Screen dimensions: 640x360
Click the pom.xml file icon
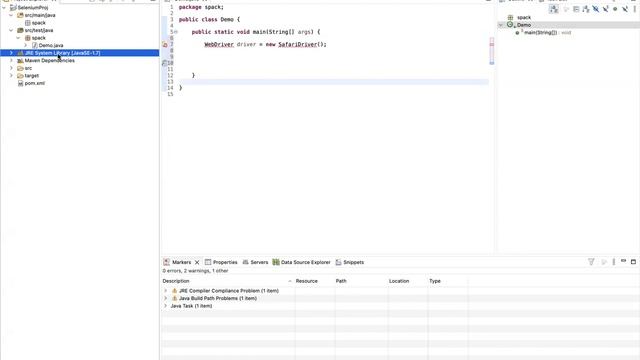(x=20, y=83)
